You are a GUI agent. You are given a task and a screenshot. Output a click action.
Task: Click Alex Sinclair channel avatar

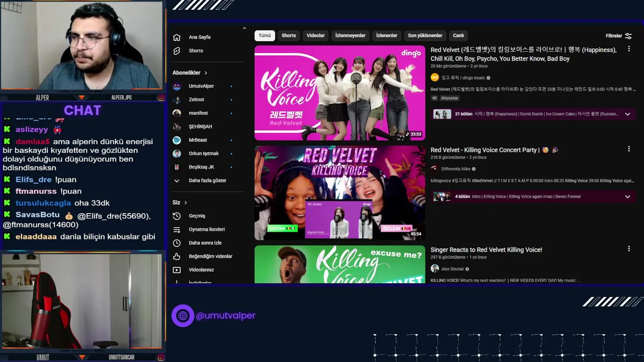tap(435, 269)
